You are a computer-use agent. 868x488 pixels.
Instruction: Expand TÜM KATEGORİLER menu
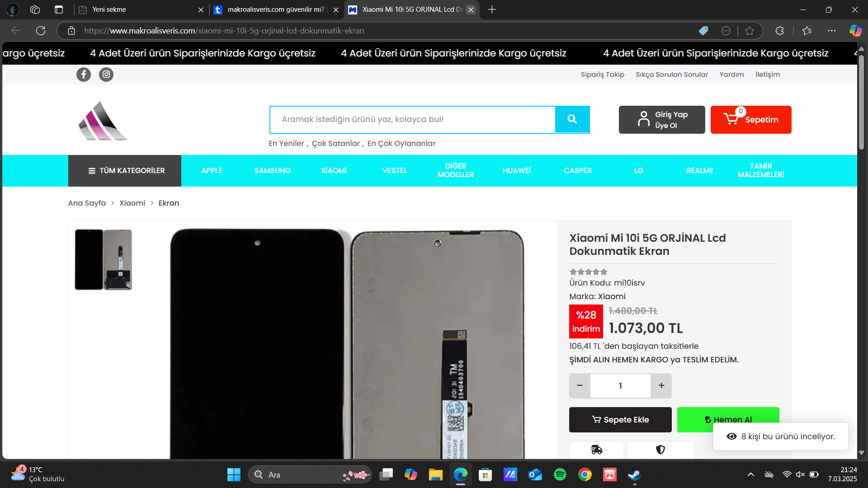(x=125, y=171)
